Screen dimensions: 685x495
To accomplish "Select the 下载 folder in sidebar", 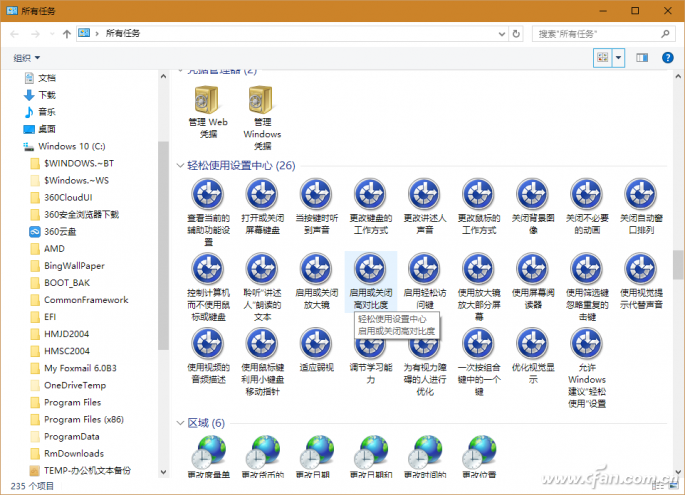I will click(x=47, y=94).
